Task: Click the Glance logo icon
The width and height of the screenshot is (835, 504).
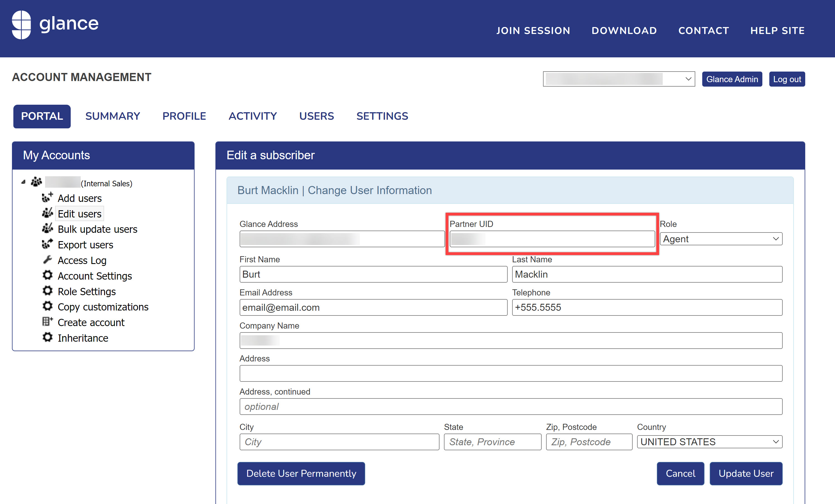Action: pos(21,25)
